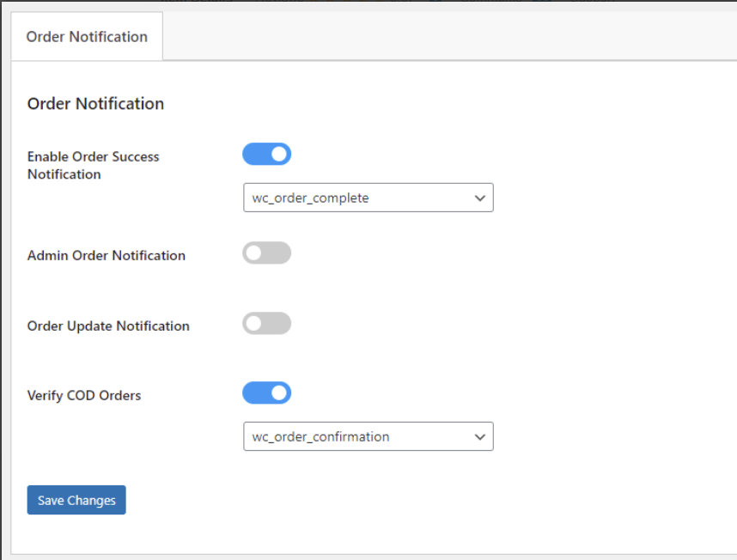Click the Order Update Notification label text

pyautogui.click(x=108, y=326)
